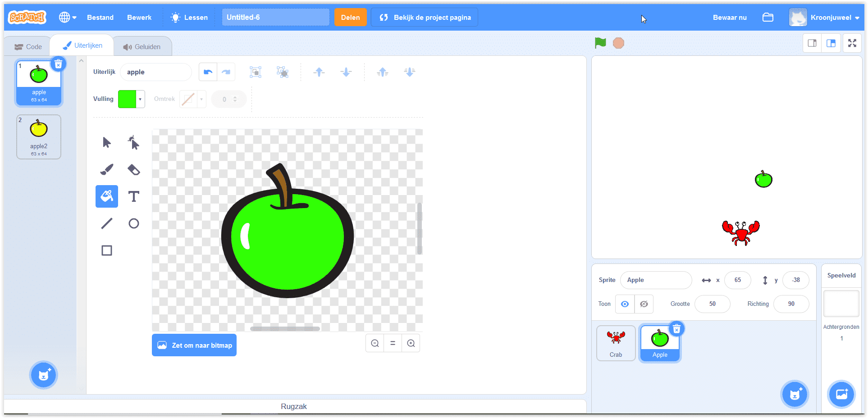Viewport: 868px width, 418px height.
Task: Activate the Reshape tool
Action: (133, 142)
